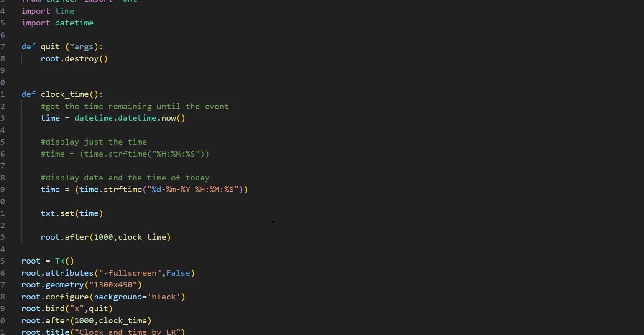This screenshot has height=335, width=644.
Task: Click comment '#display date and the time of today'
Action: coord(125,178)
